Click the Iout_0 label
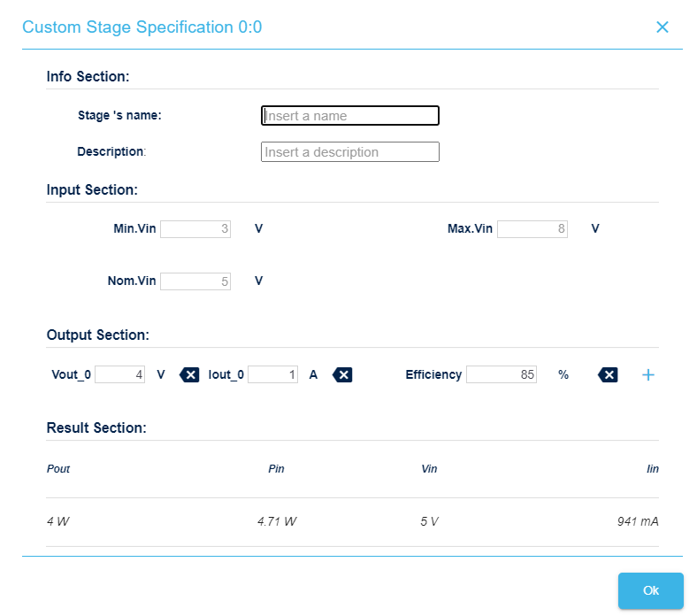Image resolution: width=697 pixels, height=616 pixels. pyautogui.click(x=226, y=375)
